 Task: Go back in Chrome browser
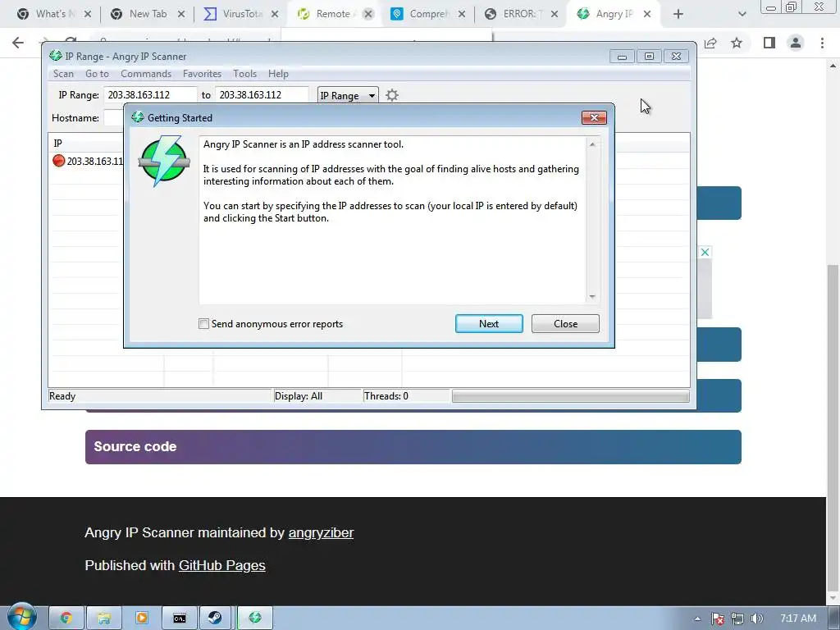click(18, 43)
